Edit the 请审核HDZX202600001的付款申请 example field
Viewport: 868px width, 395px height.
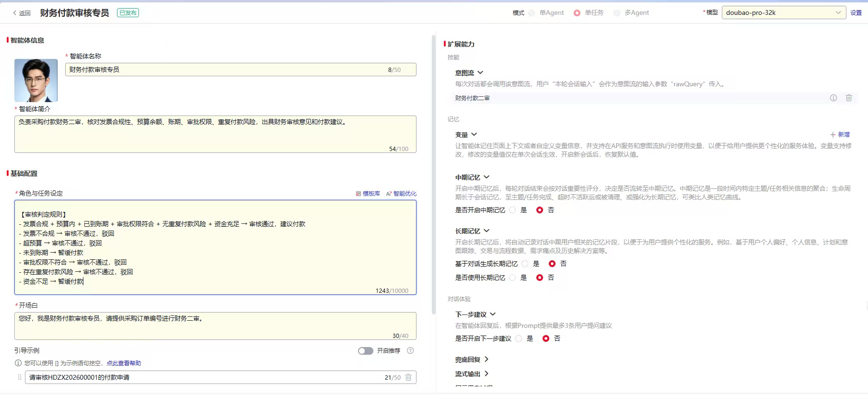coord(220,377)
